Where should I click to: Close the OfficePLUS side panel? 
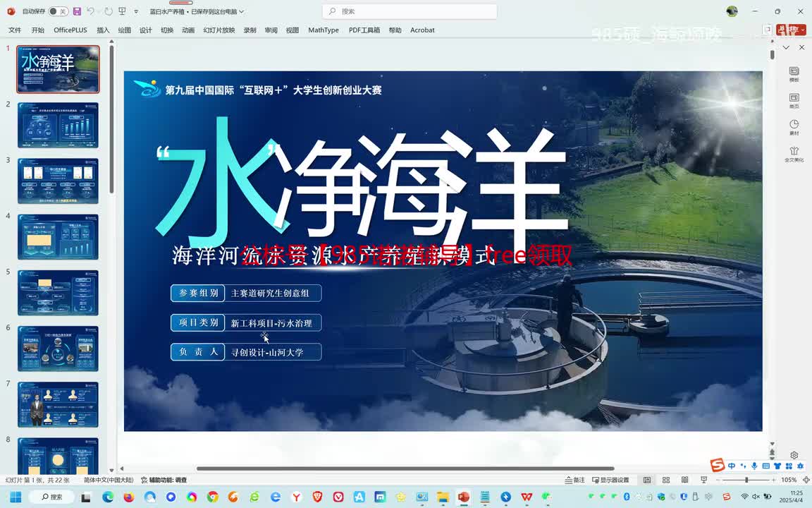[x=801, y=47]
